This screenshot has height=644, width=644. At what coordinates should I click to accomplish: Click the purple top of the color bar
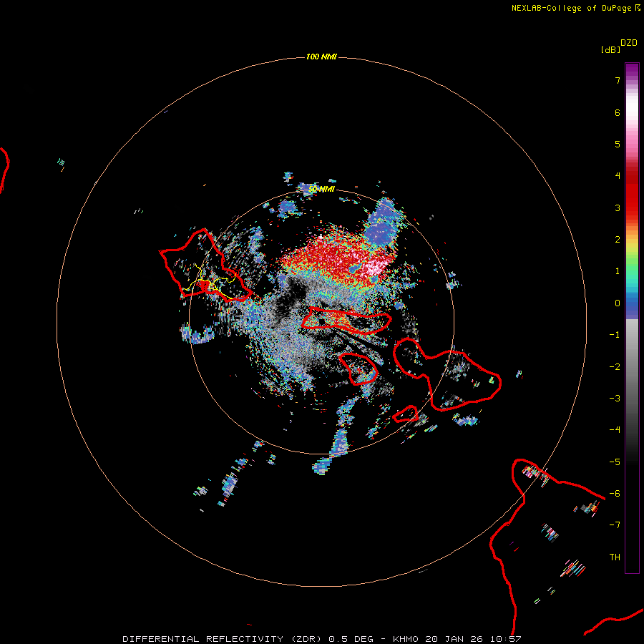coord(632,71)
